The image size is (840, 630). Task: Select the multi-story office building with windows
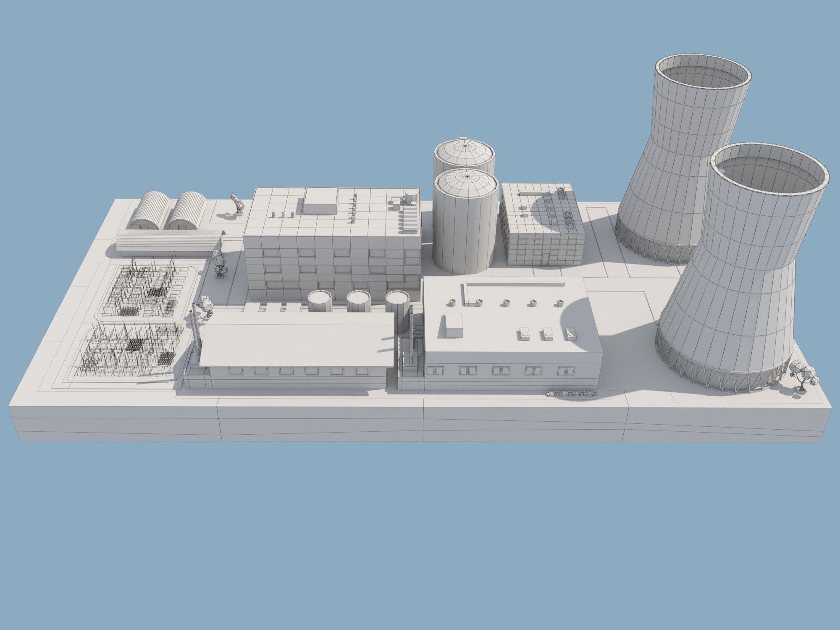[x=332, y=245]
